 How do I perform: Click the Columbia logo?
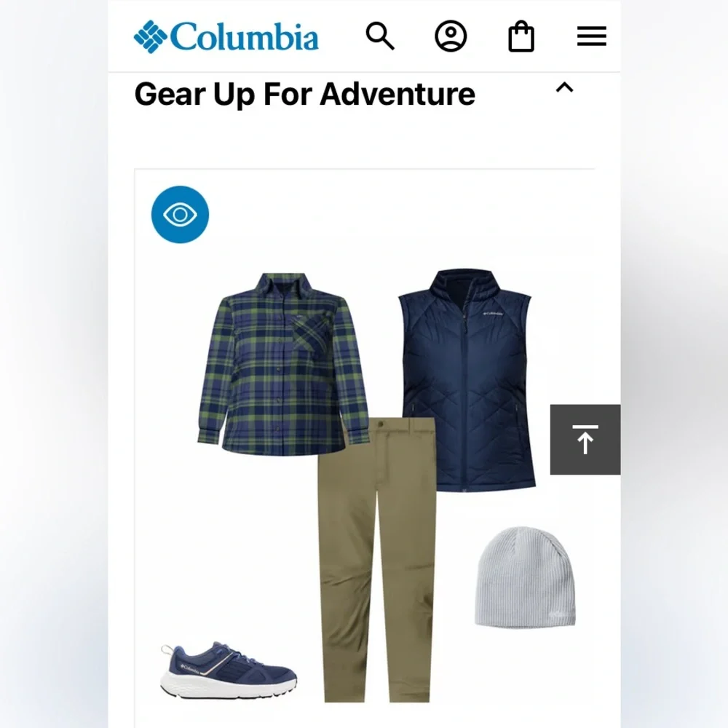pyautogui.click(x=226, y=36)
